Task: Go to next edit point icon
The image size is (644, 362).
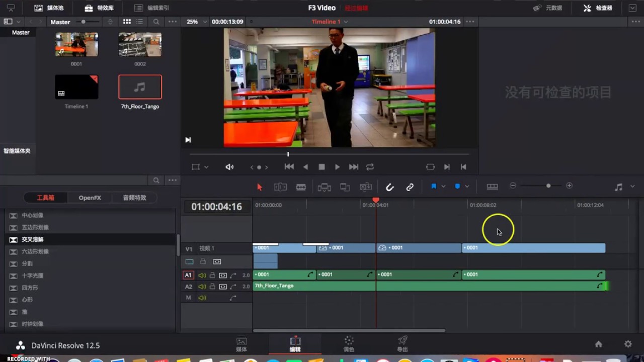Action: tap(447, 167)
